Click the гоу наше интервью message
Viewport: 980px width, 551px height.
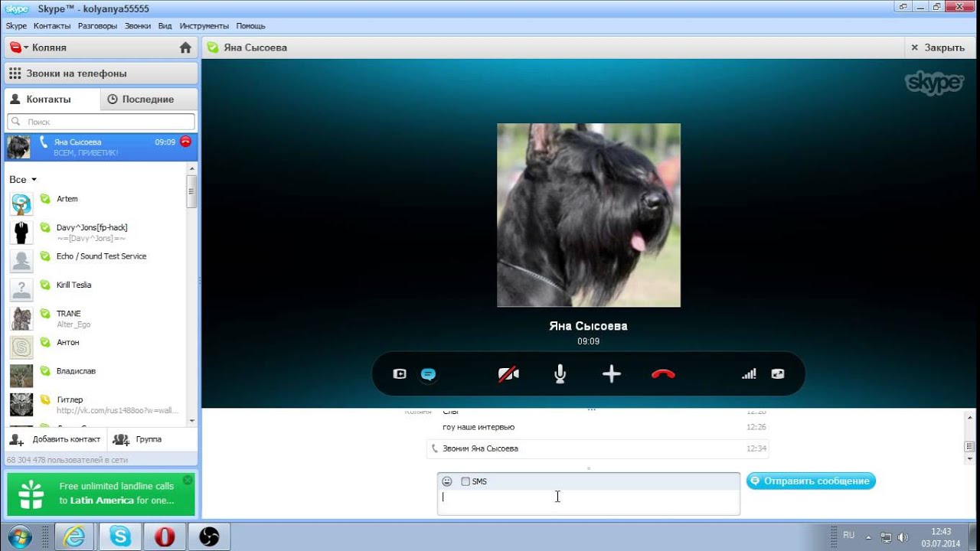tap(479, 427)
